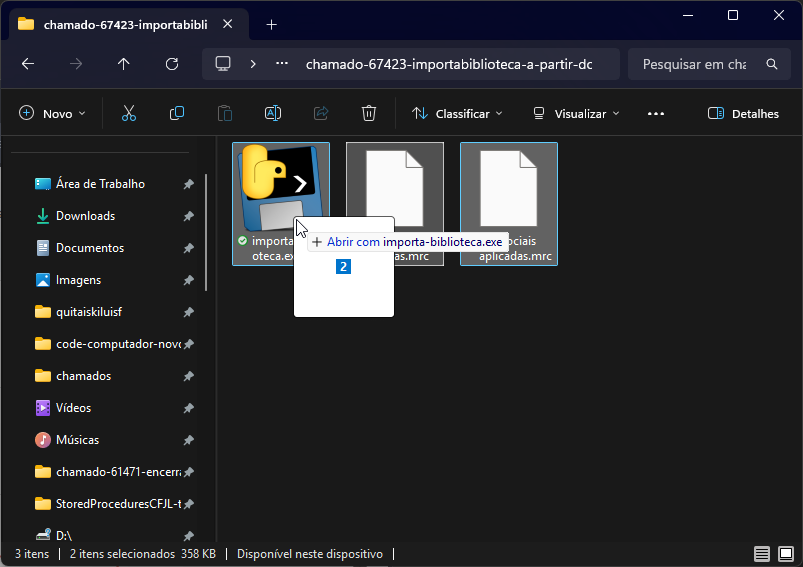Open the See more options menu
This screenshot has height=567, width=803.
[x=656, y=114]
